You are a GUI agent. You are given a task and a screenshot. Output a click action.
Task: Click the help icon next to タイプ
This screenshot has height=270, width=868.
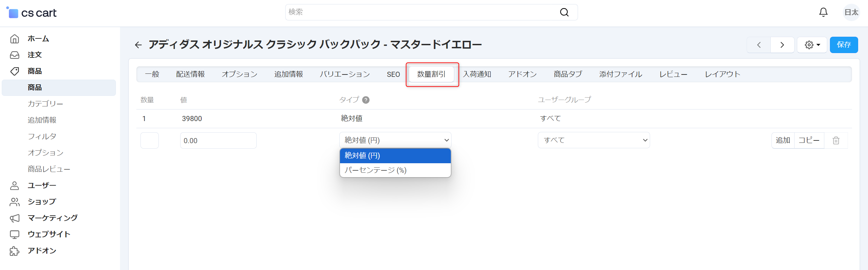pos(366,100)
